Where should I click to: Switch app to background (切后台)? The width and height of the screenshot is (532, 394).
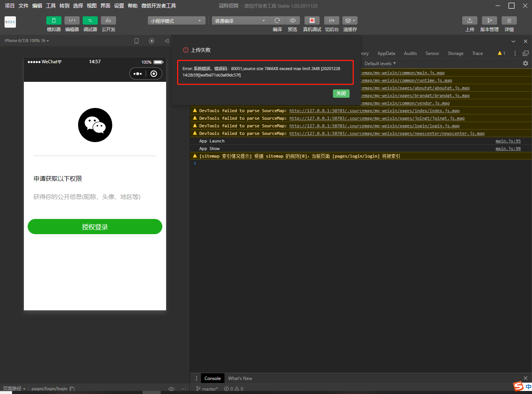(332, 20)
